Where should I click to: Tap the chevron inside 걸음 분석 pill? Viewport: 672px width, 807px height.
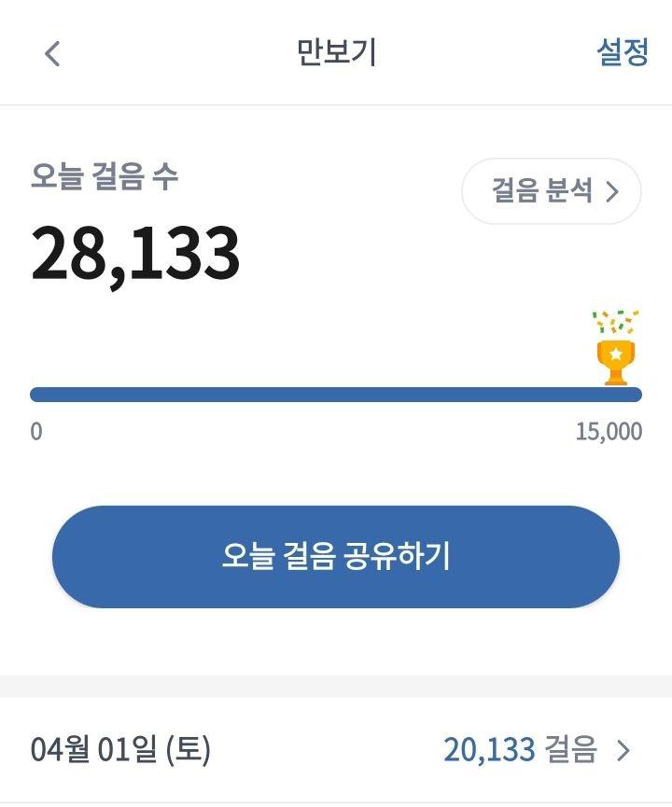tap(611, 191)
